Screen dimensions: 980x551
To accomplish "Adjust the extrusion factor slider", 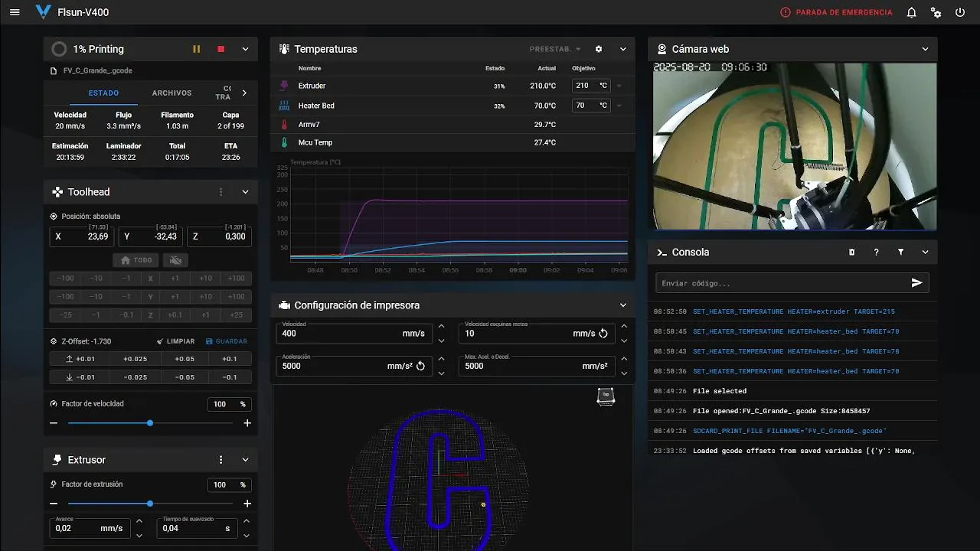I will tap(150, 504).
